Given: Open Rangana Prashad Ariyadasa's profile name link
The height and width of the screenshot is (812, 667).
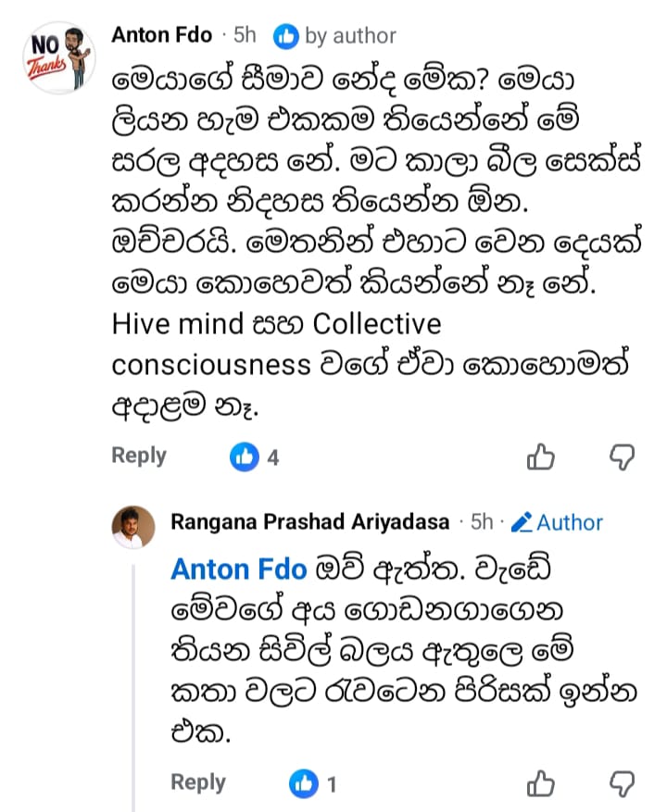Looking at the screenshot, I should [310, 522].
